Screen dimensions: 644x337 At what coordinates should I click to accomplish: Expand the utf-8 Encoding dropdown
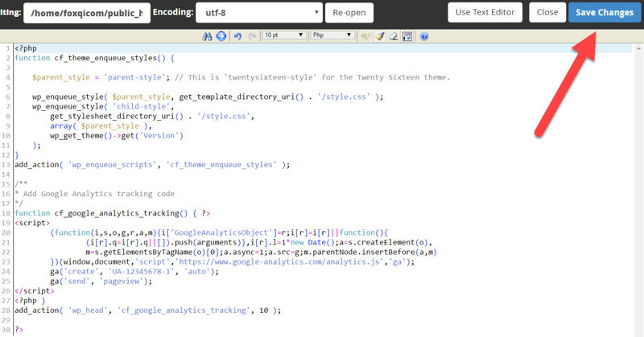click(249, 12)
